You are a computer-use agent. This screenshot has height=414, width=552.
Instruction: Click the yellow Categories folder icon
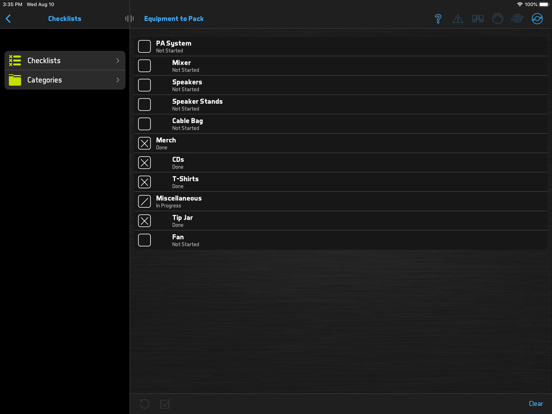point(15,80)
